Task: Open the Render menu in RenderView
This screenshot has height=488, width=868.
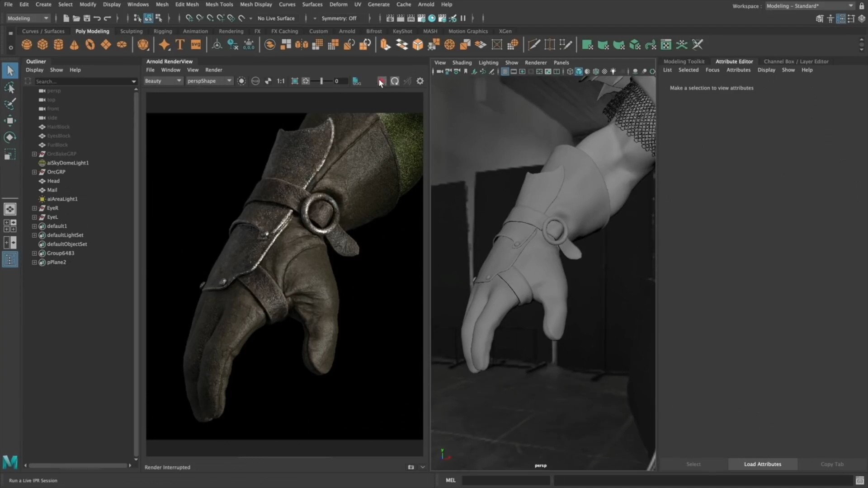Action: (213, 70)
